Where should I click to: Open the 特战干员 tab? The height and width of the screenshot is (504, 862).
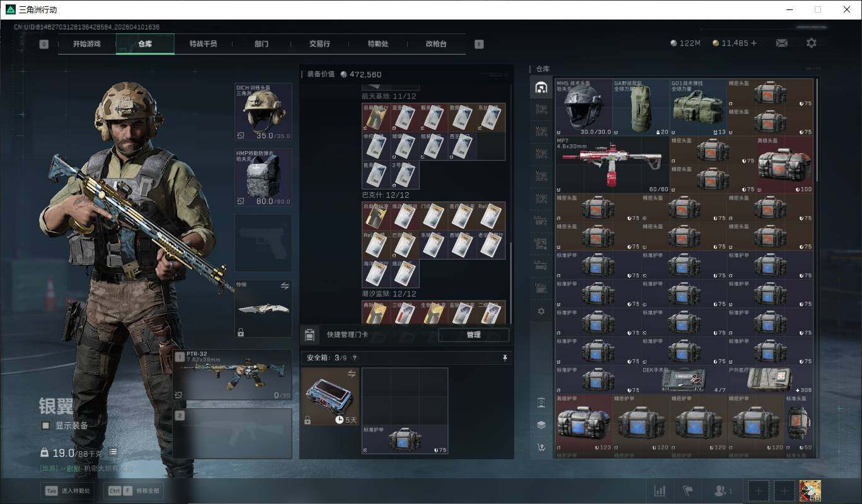204,44
